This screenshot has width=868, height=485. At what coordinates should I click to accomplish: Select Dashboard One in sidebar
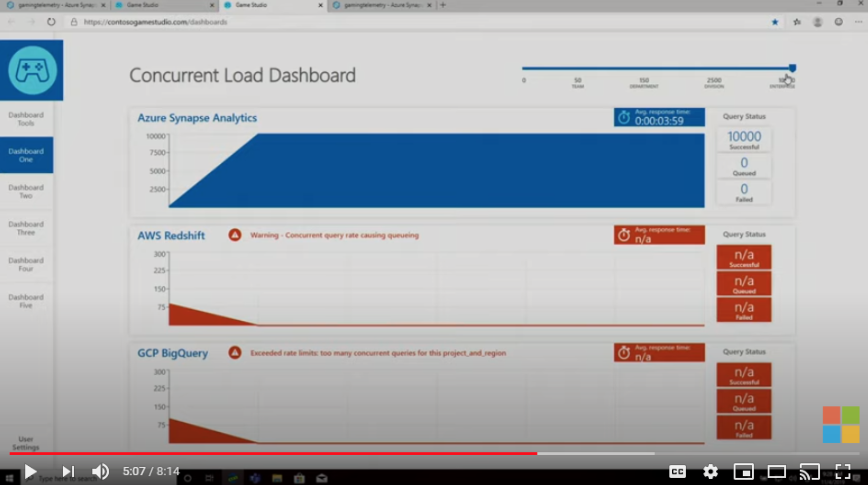[26, 155]
